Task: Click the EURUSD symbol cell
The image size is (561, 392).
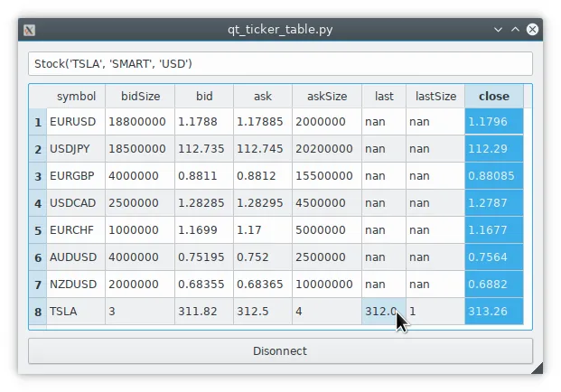Action: [x=76, y=122]
